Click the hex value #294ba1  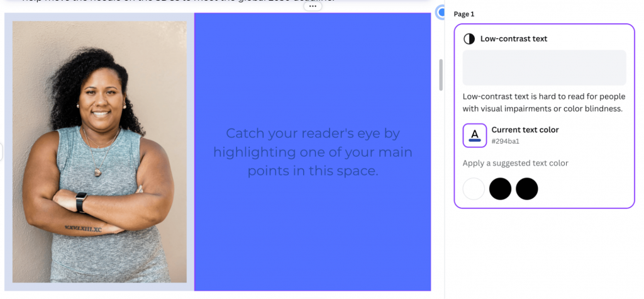click(505, 142)
